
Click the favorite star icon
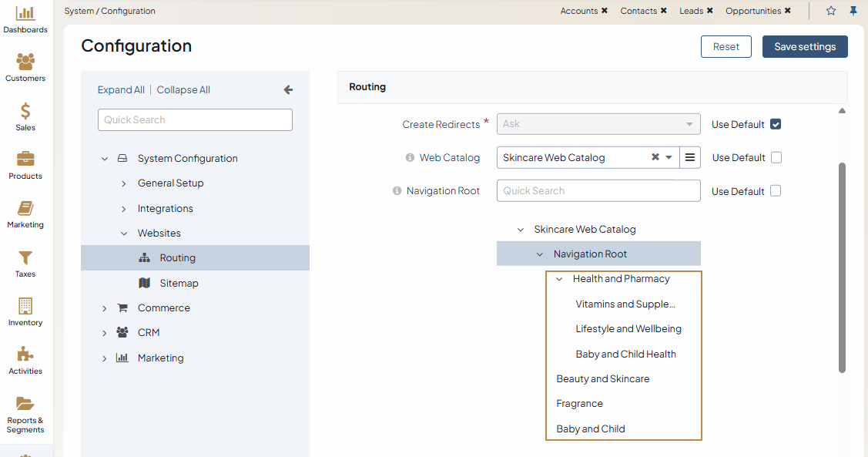[831, 11]
